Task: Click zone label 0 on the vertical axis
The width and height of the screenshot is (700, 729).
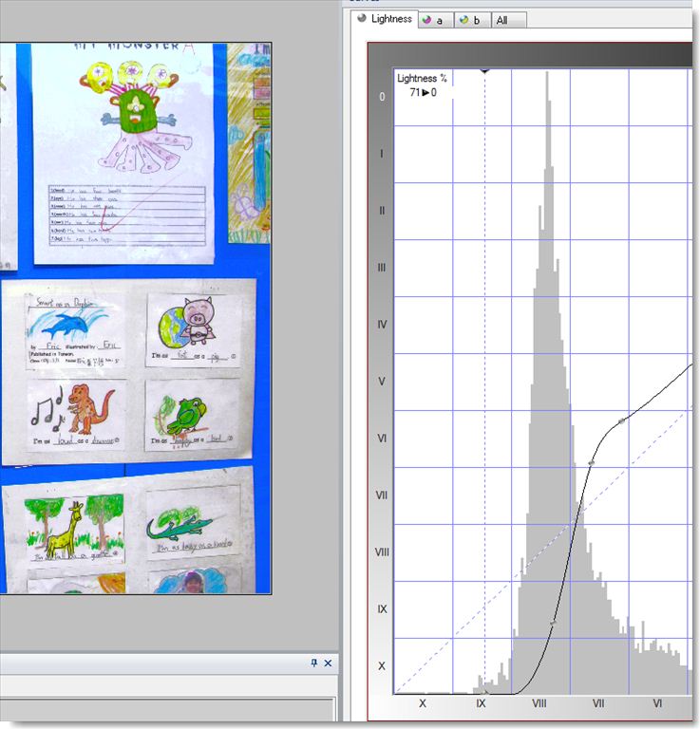Action: click(x=382, y=97)
